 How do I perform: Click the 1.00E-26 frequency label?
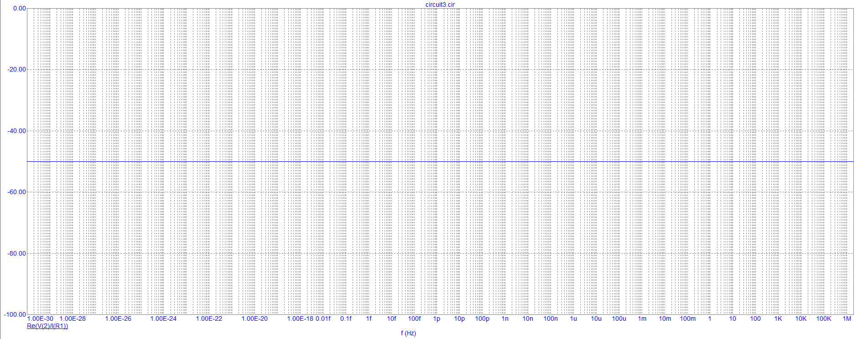(118, 318)
